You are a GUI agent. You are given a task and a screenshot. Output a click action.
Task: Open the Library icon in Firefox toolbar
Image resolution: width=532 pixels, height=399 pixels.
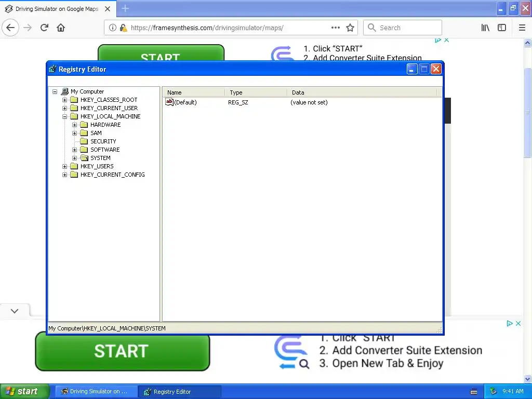(485, 28)
